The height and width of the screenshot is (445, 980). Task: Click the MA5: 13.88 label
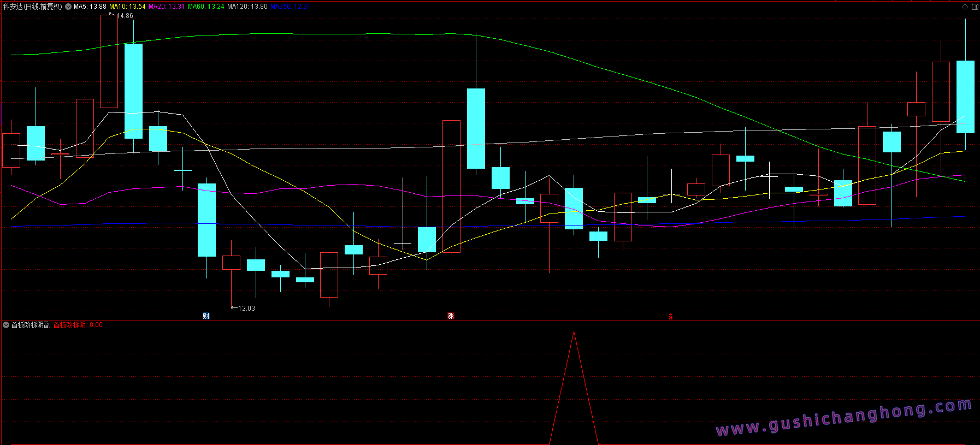click(90, 7)
